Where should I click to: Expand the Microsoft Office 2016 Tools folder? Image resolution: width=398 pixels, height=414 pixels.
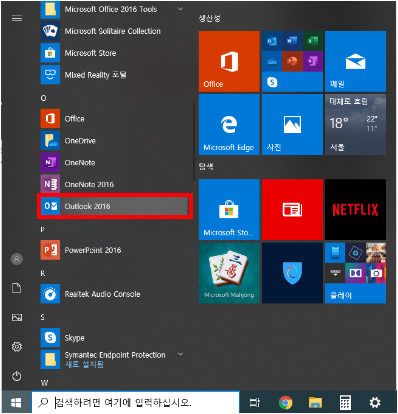(x=114, y=9)
